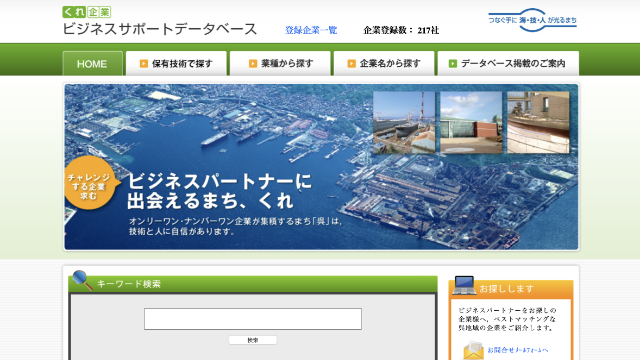640x360 pixels.
Task: Open the データベース掲載のご案内 tab
Action: pyautogui.click(x=508, y=64)
